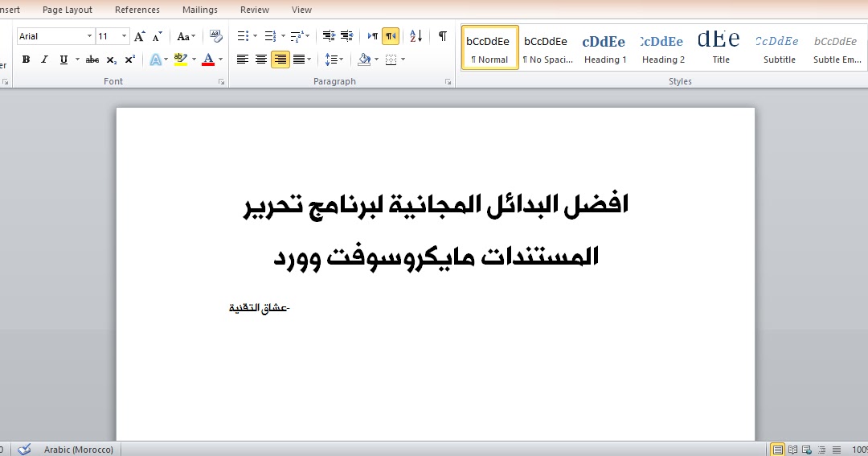Viewport: 868px width, 456px height.
Task: Click the Grow Font icon
Action: (140, 36)
